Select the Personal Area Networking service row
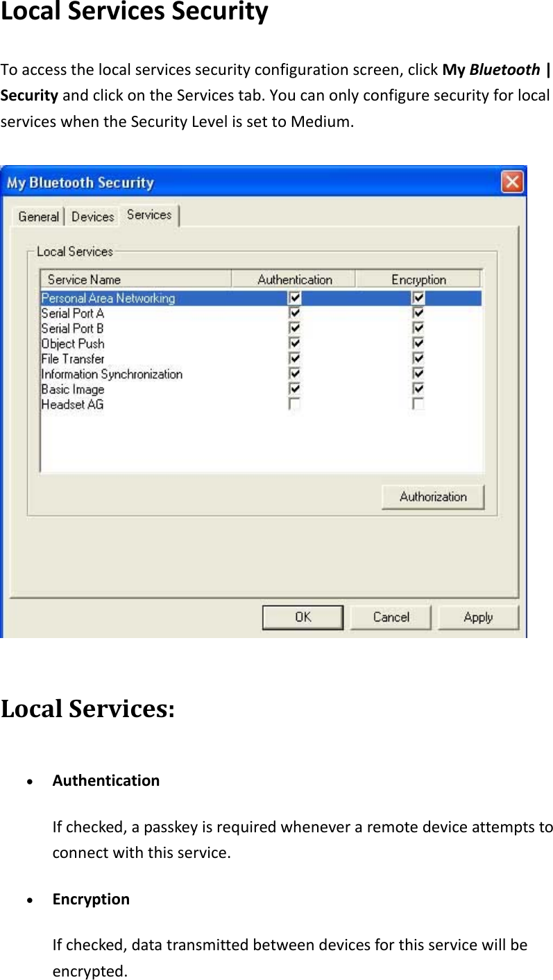 click(261, 298)
